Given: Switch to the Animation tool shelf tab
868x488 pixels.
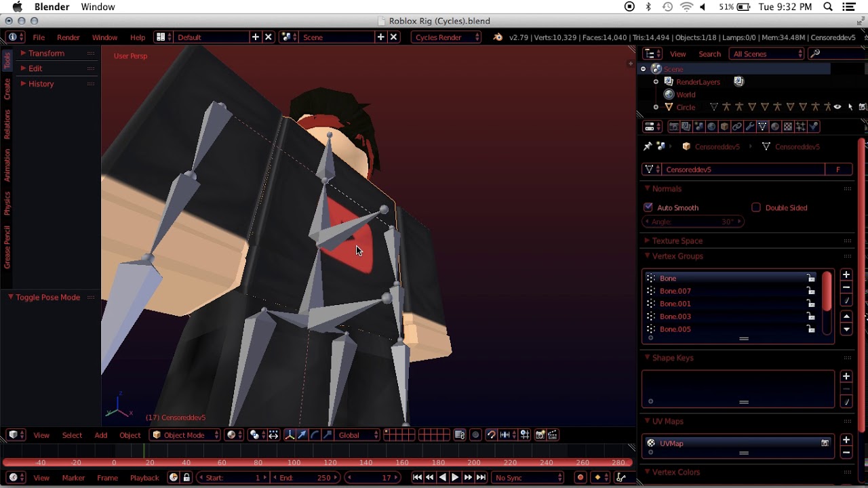Looking at the screenshot, I should pos(7,165).
